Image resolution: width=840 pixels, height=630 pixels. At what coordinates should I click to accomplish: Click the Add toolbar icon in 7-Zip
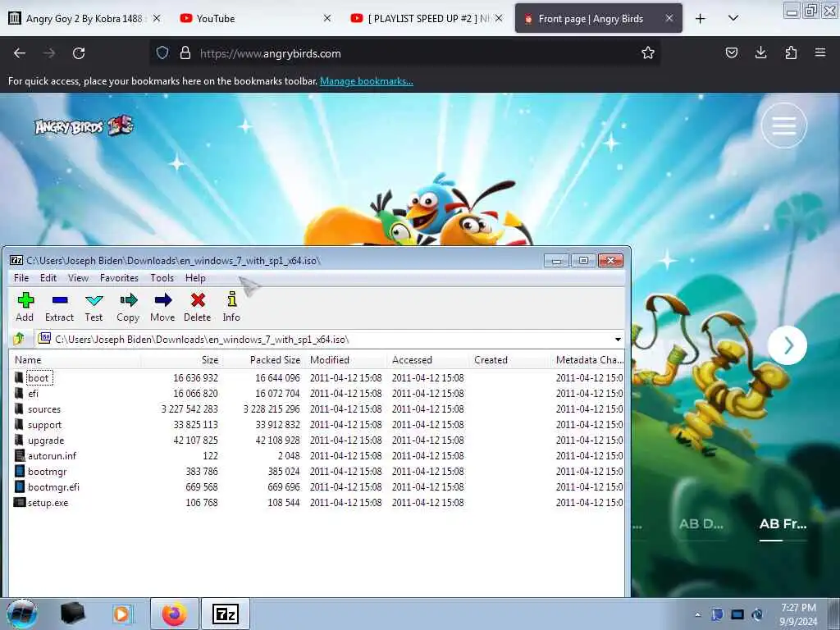[25, 307]
